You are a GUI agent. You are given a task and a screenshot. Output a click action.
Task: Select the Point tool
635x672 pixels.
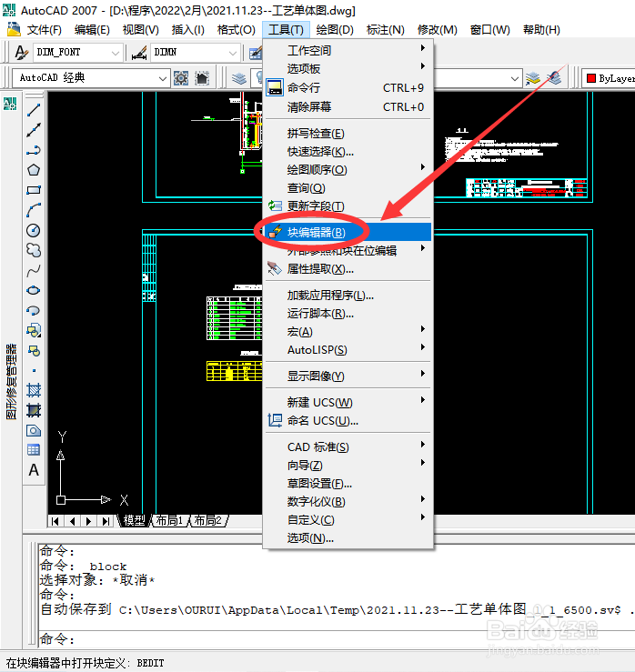coord(34,370)
